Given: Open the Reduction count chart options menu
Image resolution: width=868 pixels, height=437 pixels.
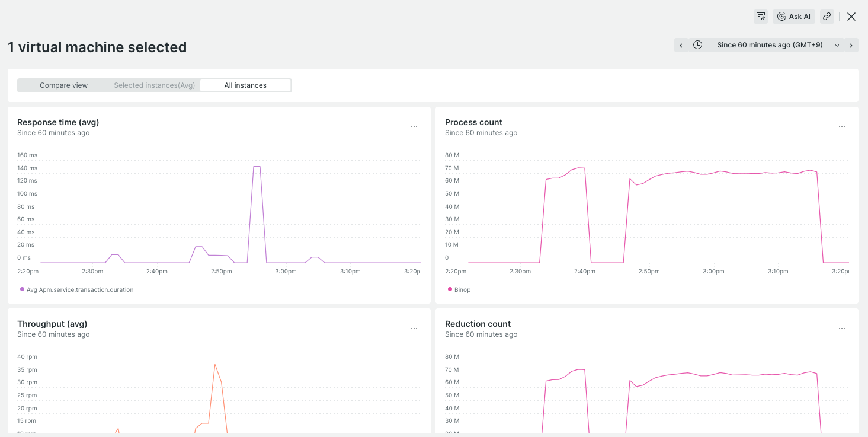Looking at the screenshot, I should [x=842, y=328].
